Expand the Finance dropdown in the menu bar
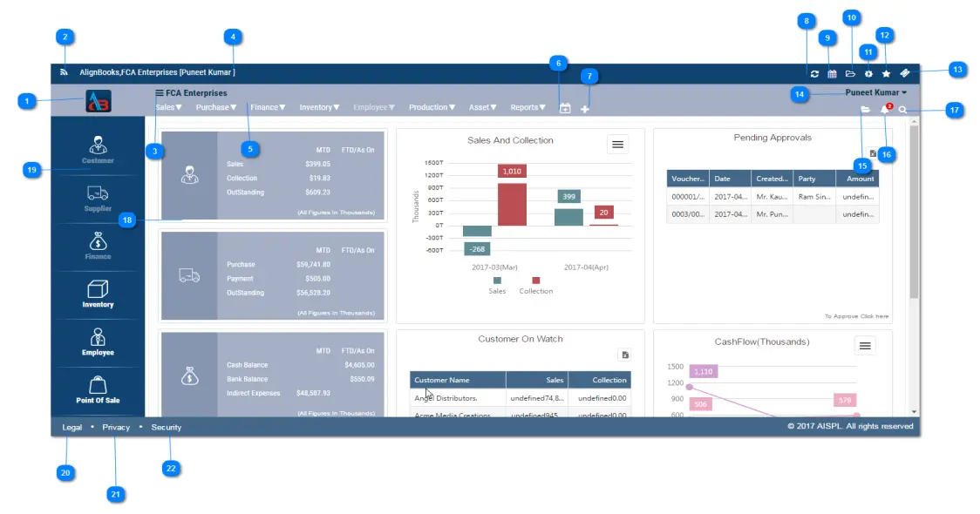The image size is (980, 514). 269,107
